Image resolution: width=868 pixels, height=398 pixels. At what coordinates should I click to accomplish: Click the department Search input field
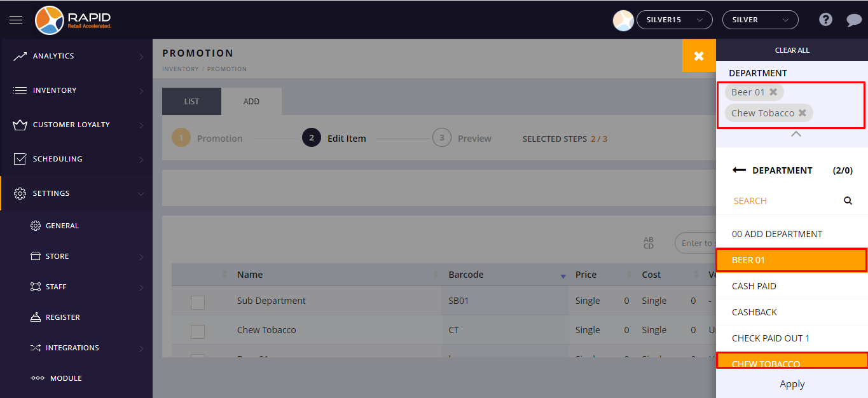(x=782, y=201)
